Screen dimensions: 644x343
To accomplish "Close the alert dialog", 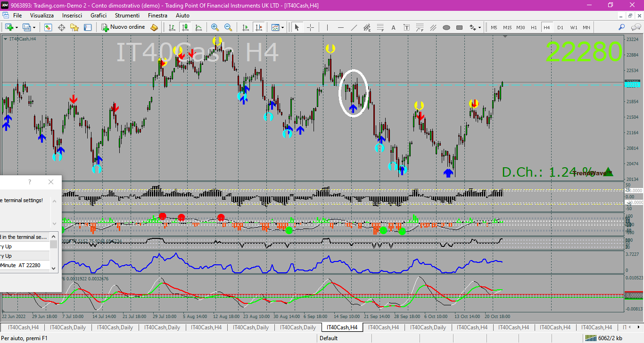I will click(x=51, y=182).
